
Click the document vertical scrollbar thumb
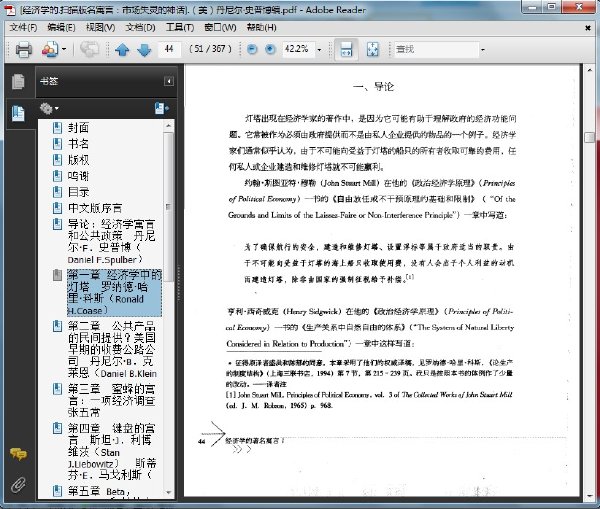pyautogui.click(x=590, y=137)
